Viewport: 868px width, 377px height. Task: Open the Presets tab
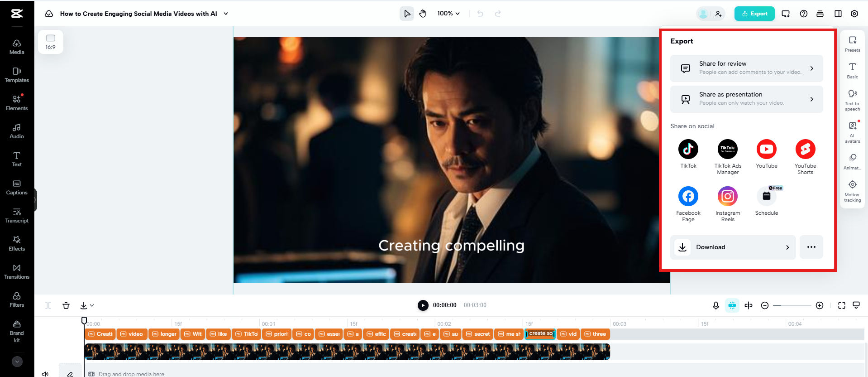[853, 44]
